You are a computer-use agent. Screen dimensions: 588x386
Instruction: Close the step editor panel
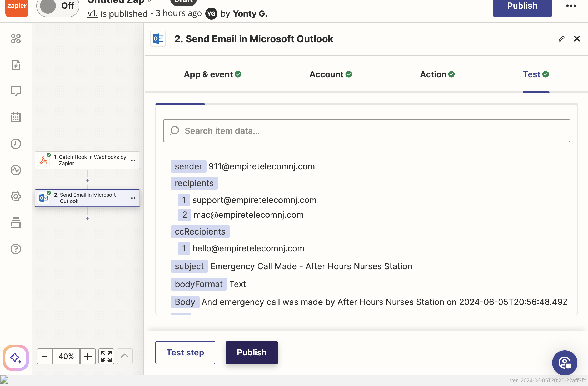click(x=577, y=39)
